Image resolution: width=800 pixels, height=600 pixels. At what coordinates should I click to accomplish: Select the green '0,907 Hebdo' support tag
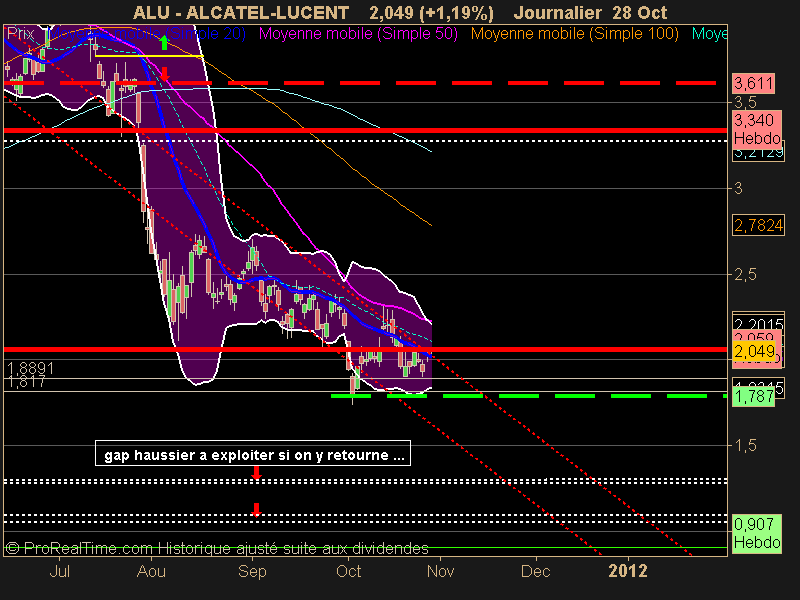point(757,533)
